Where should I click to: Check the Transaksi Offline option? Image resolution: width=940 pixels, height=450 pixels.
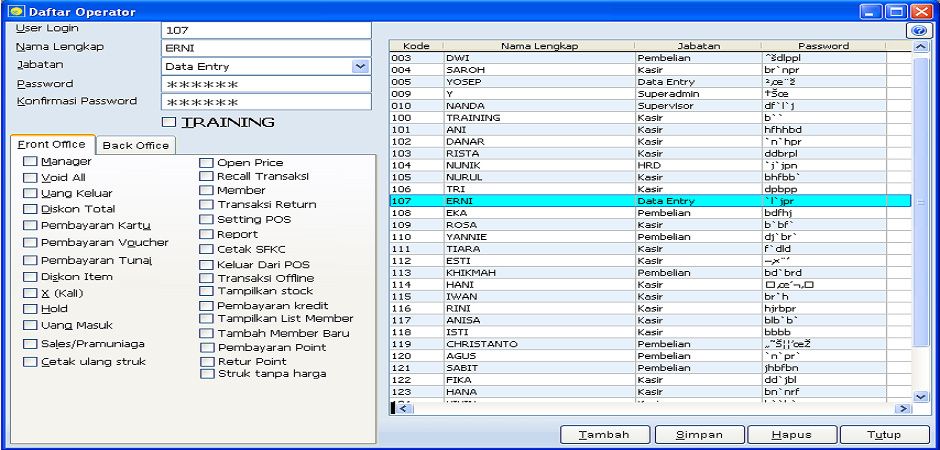coord(206,278)
